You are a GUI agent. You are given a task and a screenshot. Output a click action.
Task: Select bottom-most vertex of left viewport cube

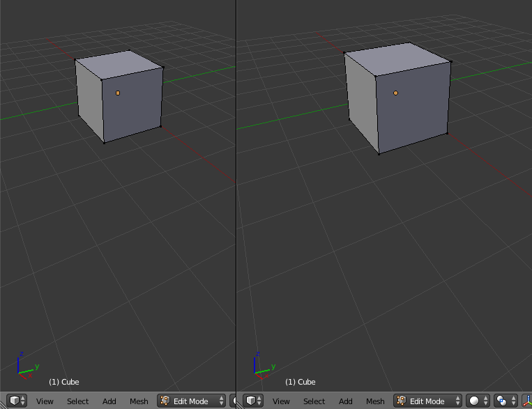pyautogui.click(x=104, y=143)
